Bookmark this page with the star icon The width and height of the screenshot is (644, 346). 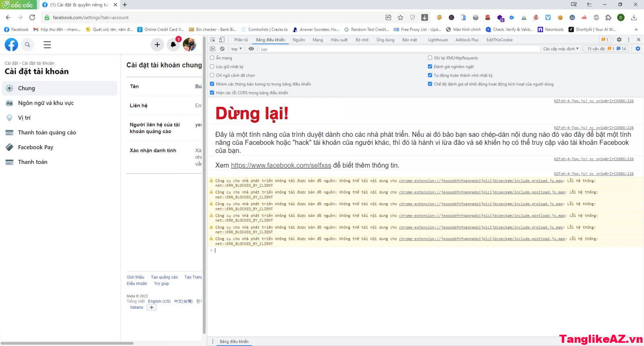coord(400,17)
